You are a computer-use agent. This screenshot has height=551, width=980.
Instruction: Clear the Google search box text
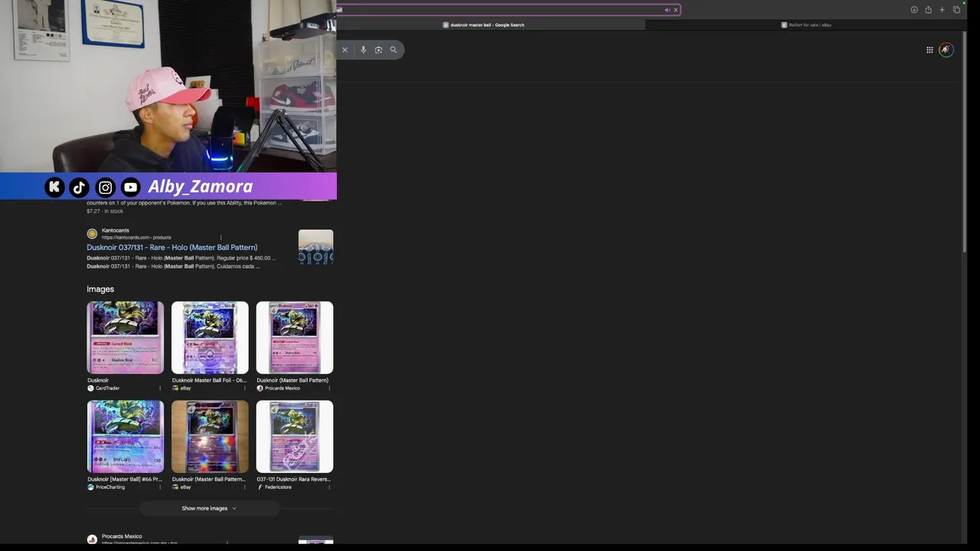[x=345, y=50]
